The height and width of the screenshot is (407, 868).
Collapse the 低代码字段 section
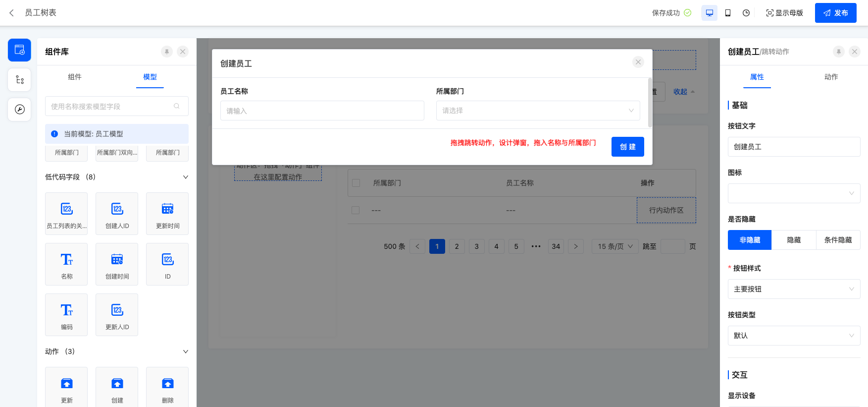186,177
